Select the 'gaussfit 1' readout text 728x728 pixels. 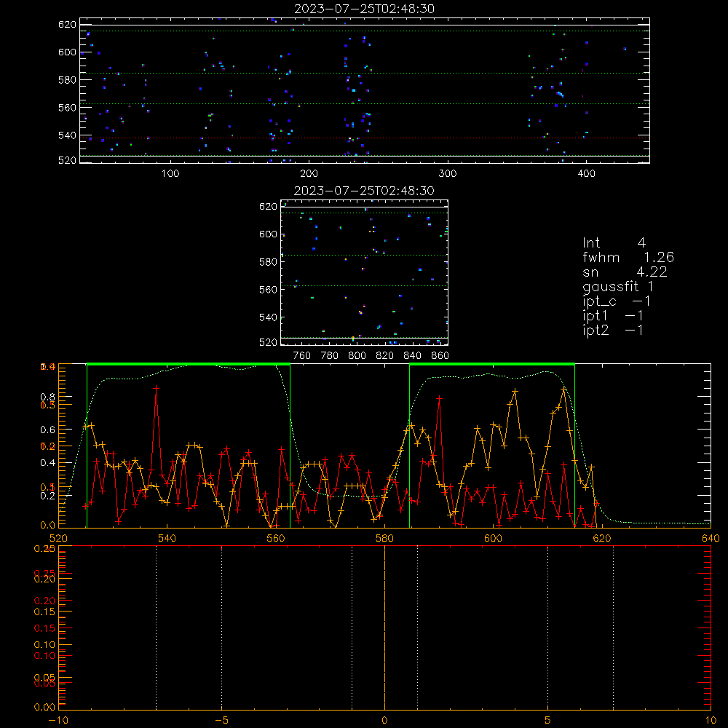coord(618,286)
